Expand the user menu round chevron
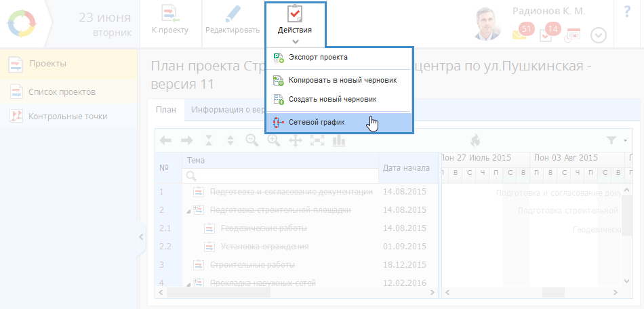Image resolution: width=644 pixels, height=309 pixels. click(598, 35)
